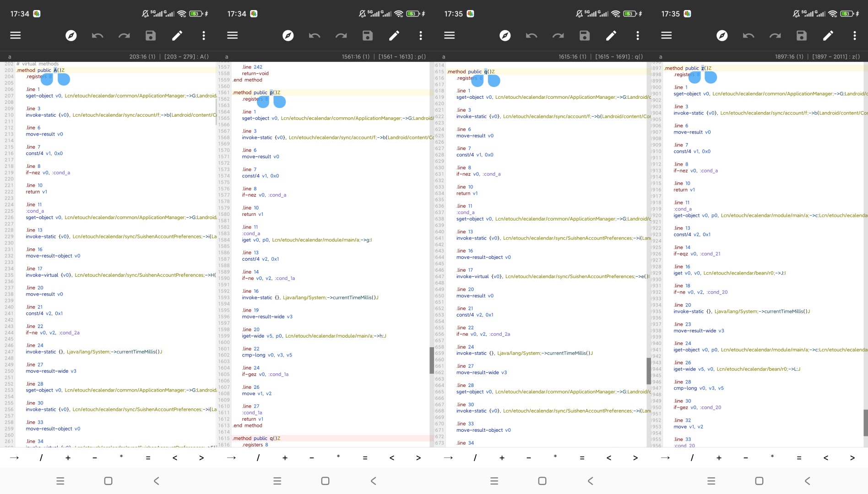Screen dimensions: 868x494
Task: Tap the method range label [1897 – 2011] : z()
Action: point(836,57)
